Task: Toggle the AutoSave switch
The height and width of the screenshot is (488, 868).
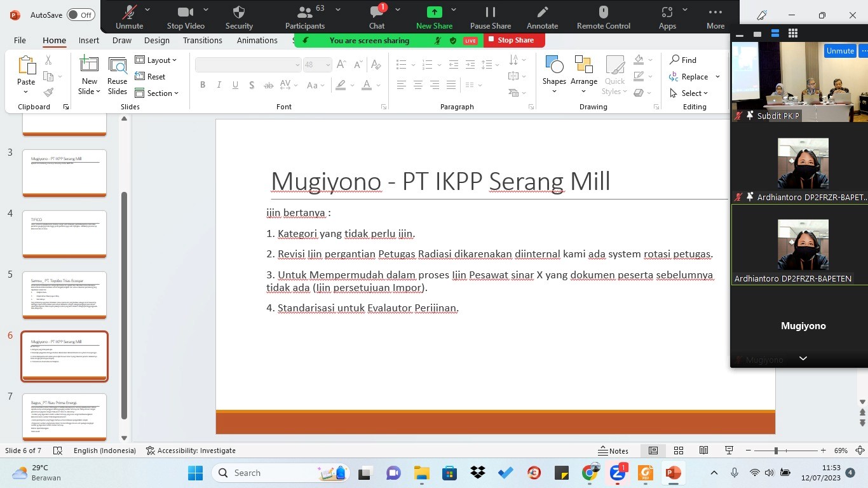Action: pos(81,15)
